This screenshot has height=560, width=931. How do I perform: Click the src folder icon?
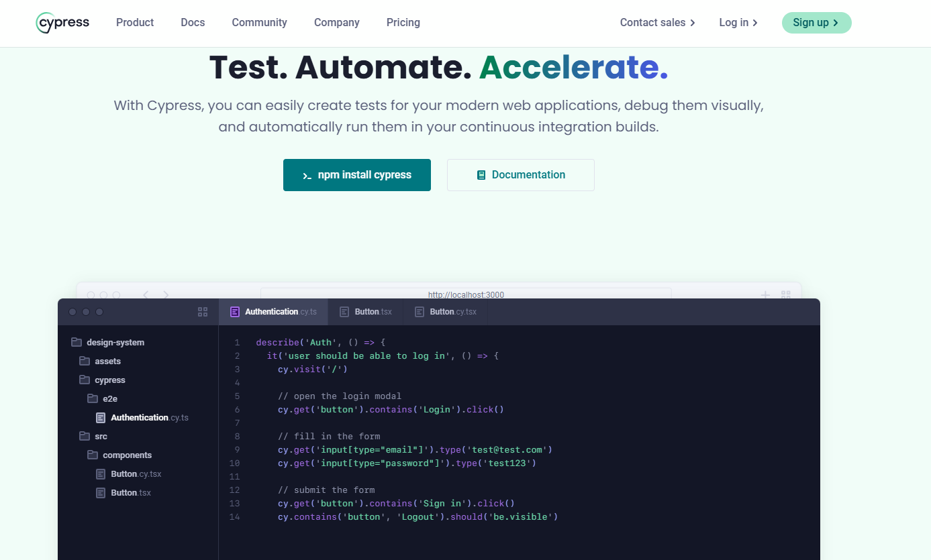coord(84,436)
